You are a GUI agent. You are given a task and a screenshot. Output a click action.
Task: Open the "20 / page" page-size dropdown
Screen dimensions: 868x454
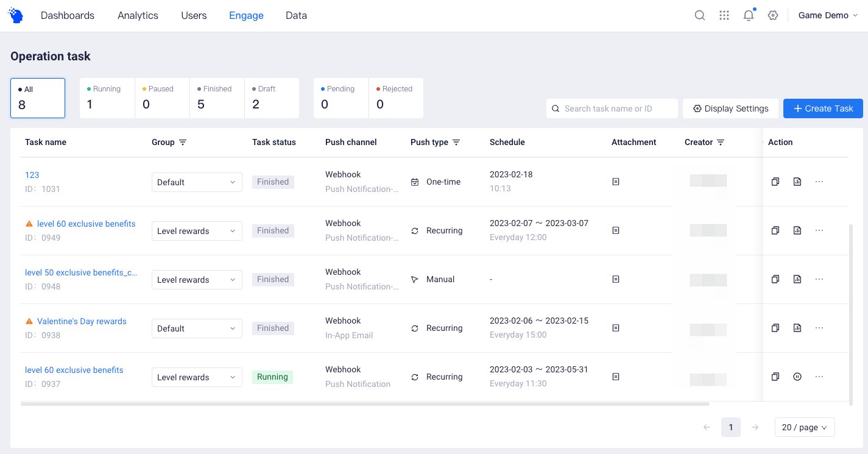point(804,427)
